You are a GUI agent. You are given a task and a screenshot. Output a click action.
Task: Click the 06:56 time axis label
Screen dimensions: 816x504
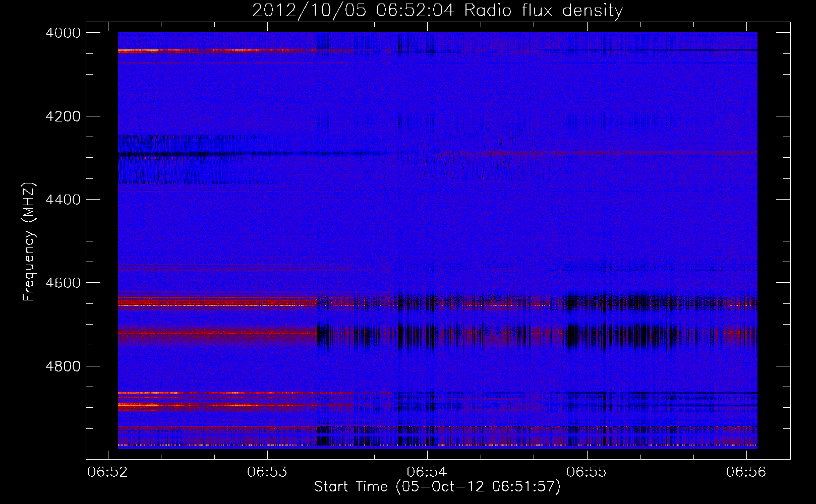(746, 472)
